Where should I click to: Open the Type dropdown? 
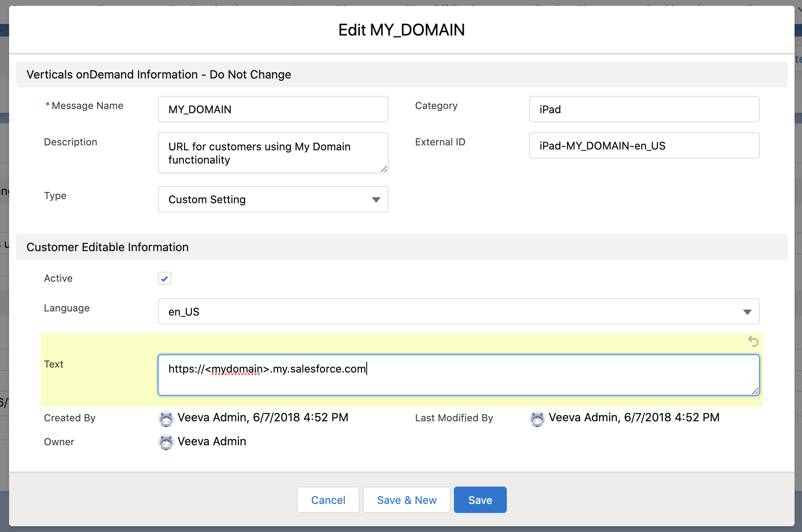[x=273, y=199]
